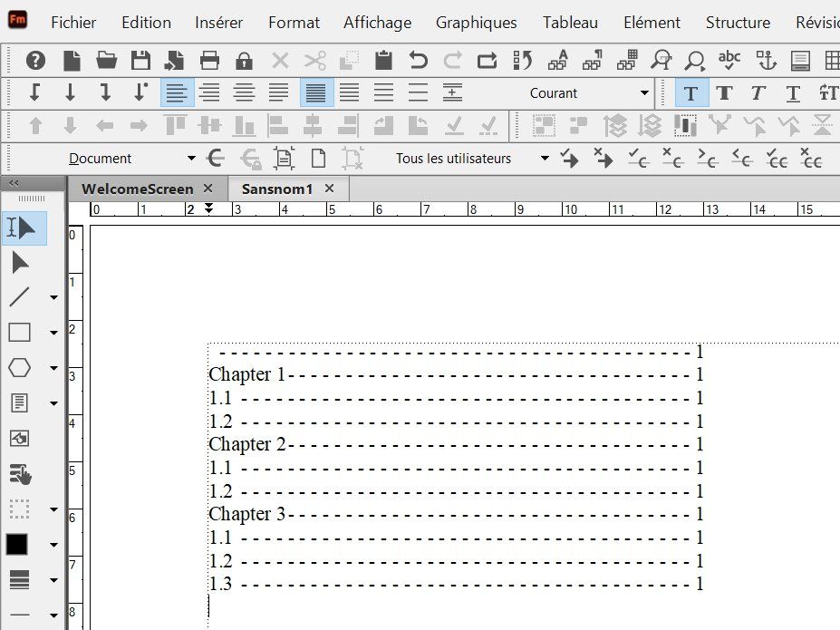Toggle underline T text style
The image size is (840, 630).
click(793, 93)
